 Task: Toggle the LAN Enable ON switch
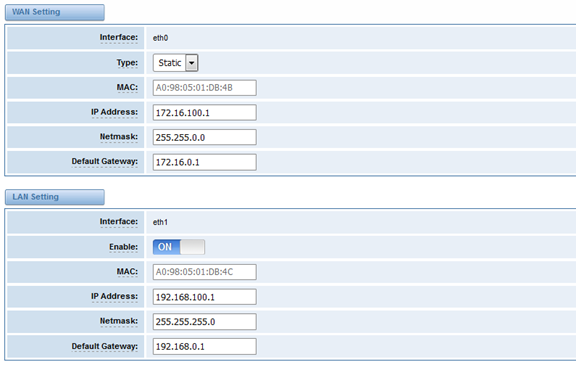(x=179, y=247)
